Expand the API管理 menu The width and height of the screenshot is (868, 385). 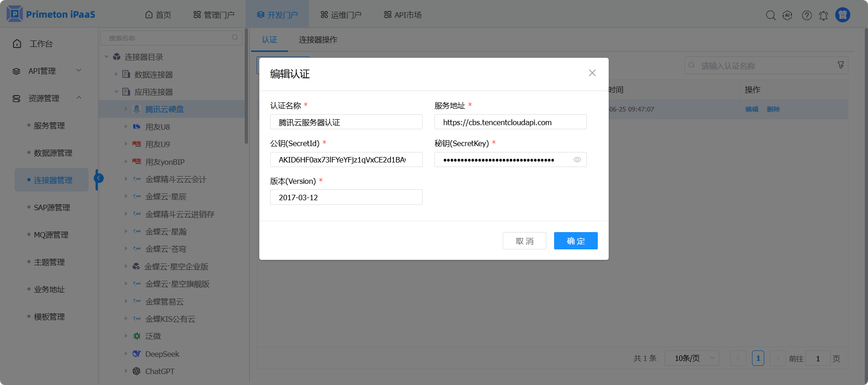[x=48, y=71]
